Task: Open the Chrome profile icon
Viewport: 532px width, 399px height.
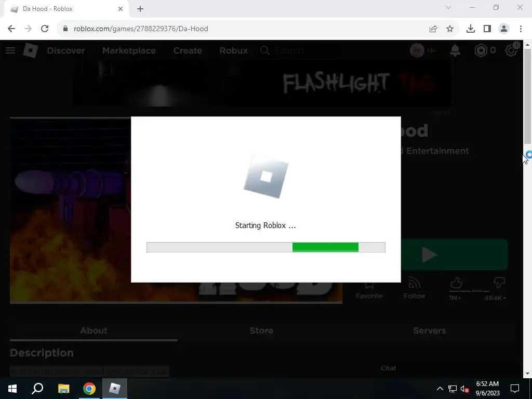Action: click(504, 29)
